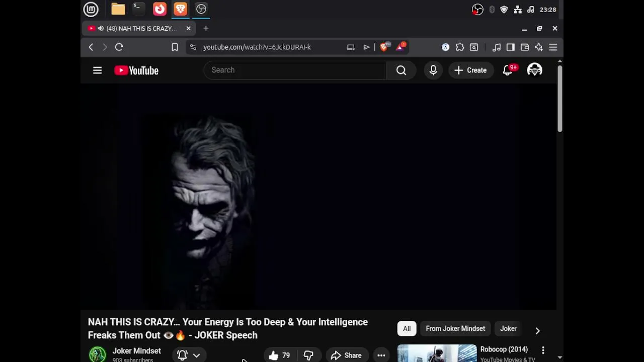Click the tab search toolbar icon

pos(474,47)
